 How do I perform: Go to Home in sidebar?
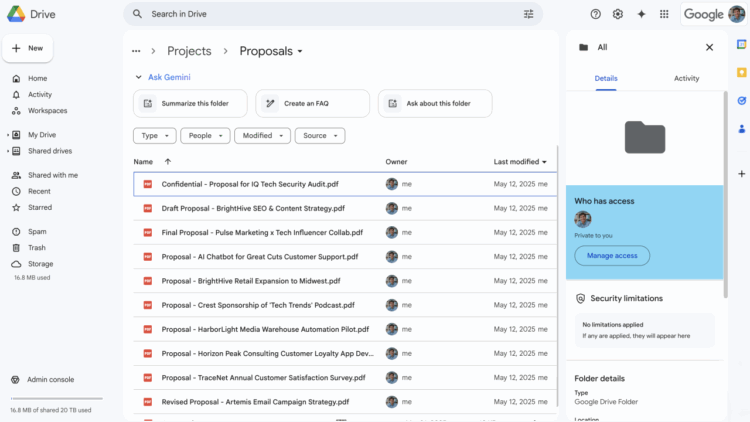point(37,78)
